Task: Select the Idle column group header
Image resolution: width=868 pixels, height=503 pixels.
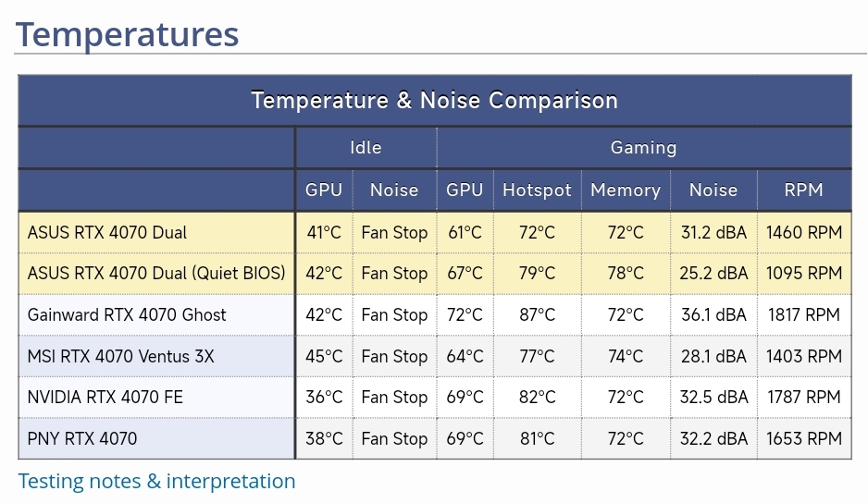Action: (x=366, y=147)
